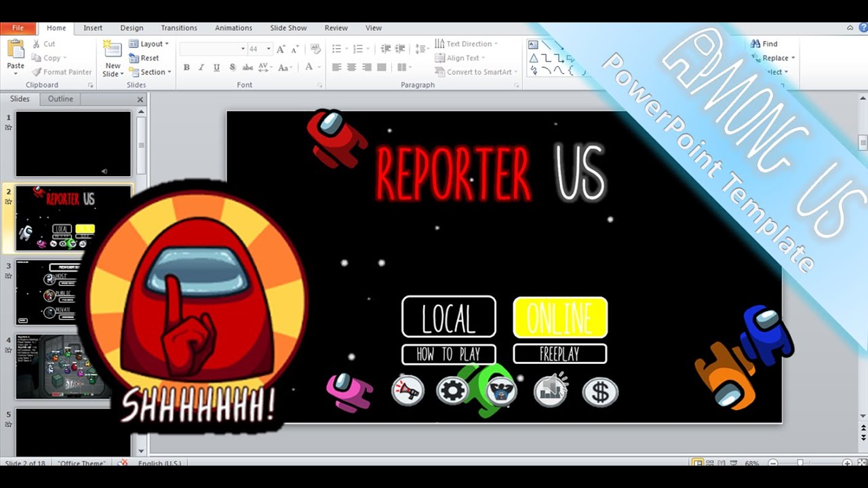Click the Paste clipboard icon
Screen dimensions: 868x488
click(x=16, y=49)
